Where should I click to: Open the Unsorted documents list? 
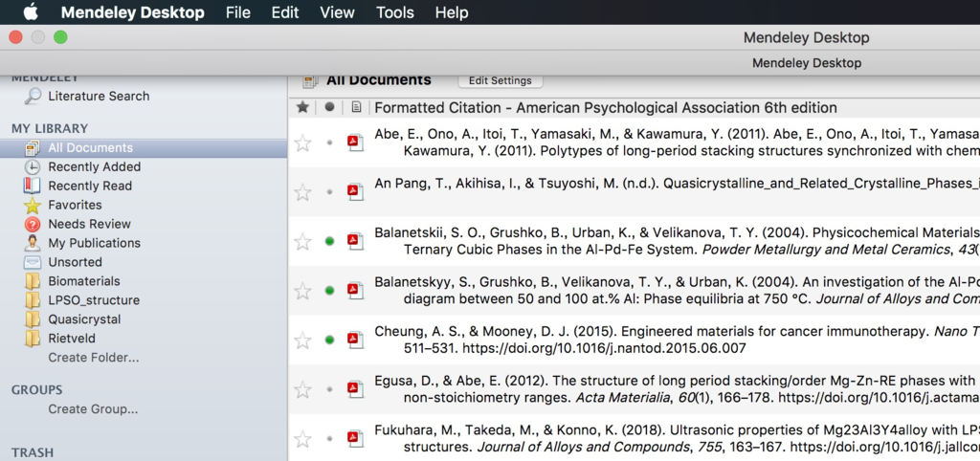pos(75,262)
